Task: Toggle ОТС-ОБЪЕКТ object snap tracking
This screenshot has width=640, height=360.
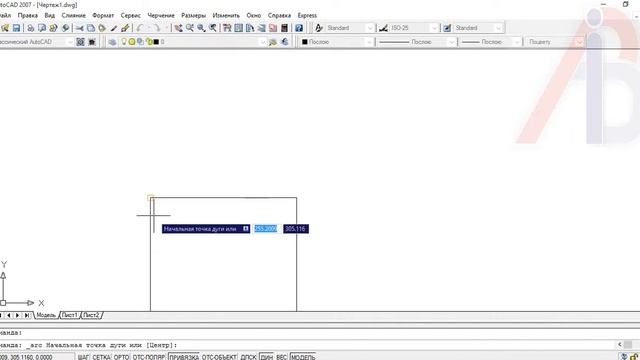Action: point(219,357)
